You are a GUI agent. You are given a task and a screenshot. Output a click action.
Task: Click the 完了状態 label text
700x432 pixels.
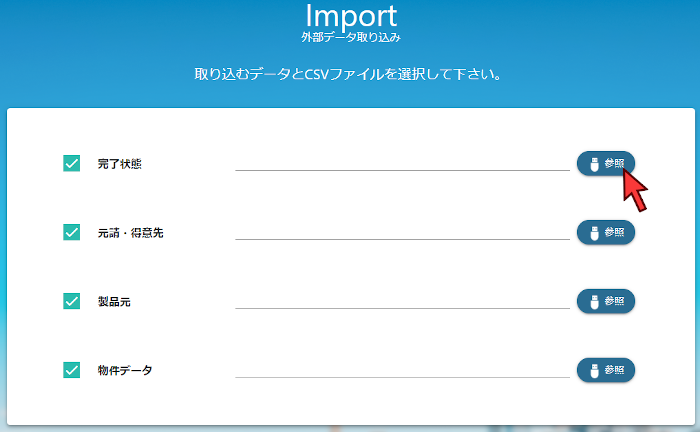coord(120,163)
